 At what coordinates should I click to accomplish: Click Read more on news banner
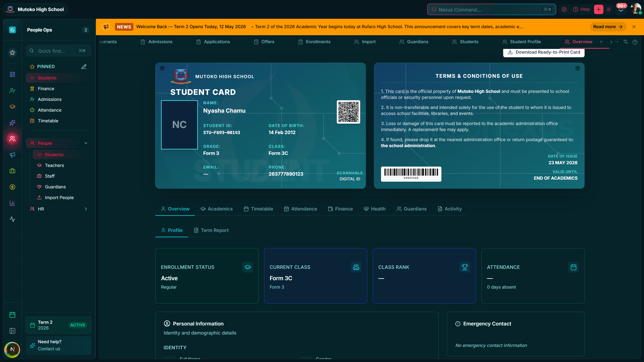[608, 27]
